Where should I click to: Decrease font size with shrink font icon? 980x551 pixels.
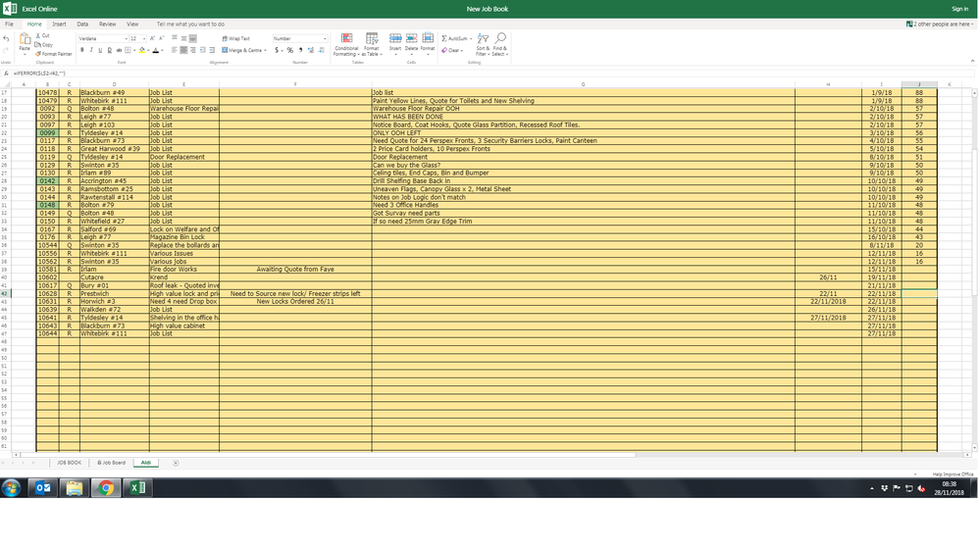[x=161, y=38]
